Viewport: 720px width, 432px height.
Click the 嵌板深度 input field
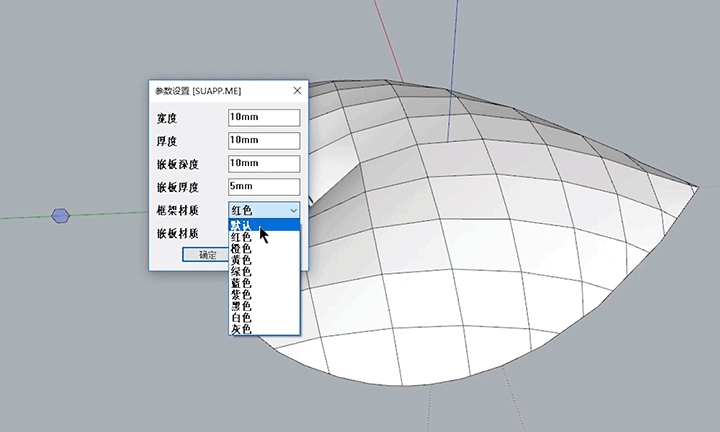[x=264, y=163]
